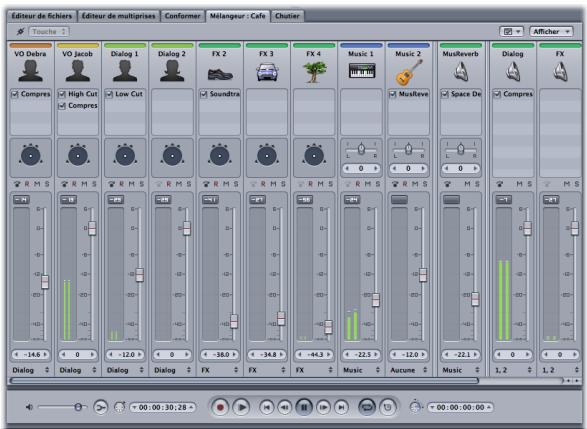587x429 pixels.
Task: Toggle High Cut effect on VO Jacob
Action: pos(62,94)
